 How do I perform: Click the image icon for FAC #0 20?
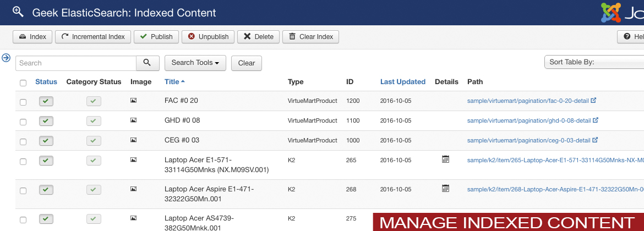click(133, 101)
